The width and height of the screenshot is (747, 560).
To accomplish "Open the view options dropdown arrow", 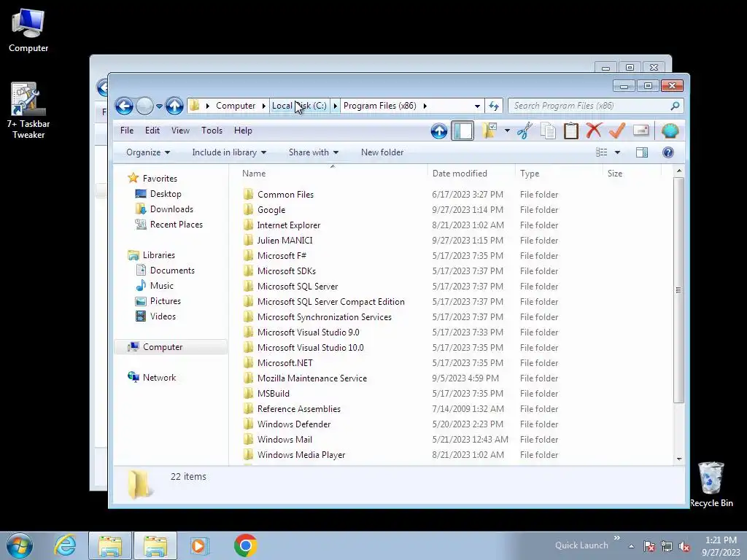I will tap(617, 152).
